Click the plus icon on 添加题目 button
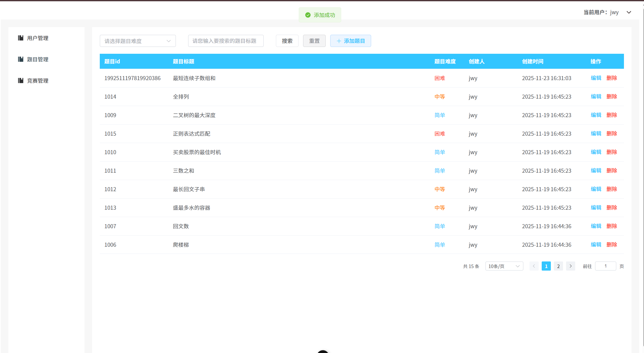This screenshot has width=644, height=353. [339, 41]
